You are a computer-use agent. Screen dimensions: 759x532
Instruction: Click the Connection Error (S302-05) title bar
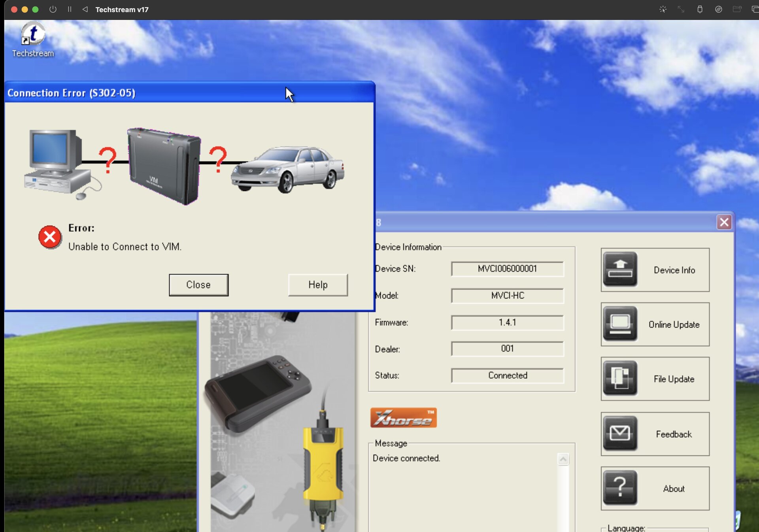pos(190,93)
